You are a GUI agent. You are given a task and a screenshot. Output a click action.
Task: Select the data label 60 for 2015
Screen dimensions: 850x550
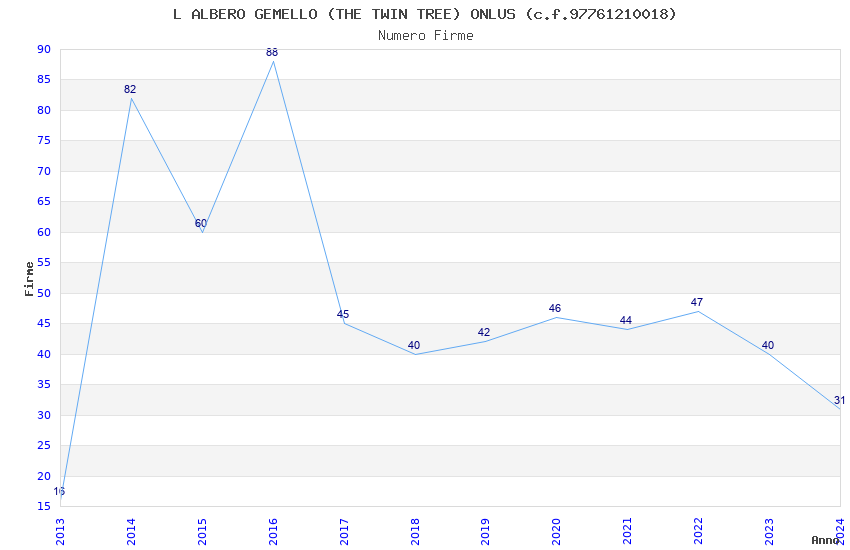pos(201,223)
